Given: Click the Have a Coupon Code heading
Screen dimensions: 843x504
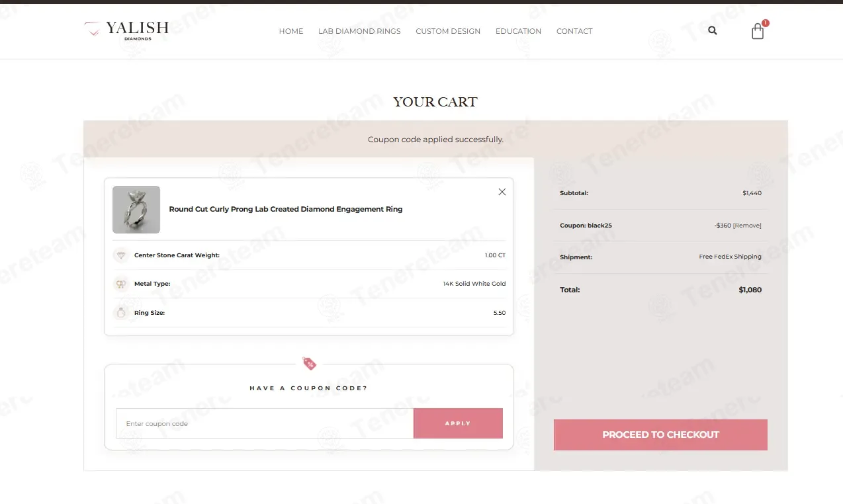Looking at the screenshot, I should point(308,388).
